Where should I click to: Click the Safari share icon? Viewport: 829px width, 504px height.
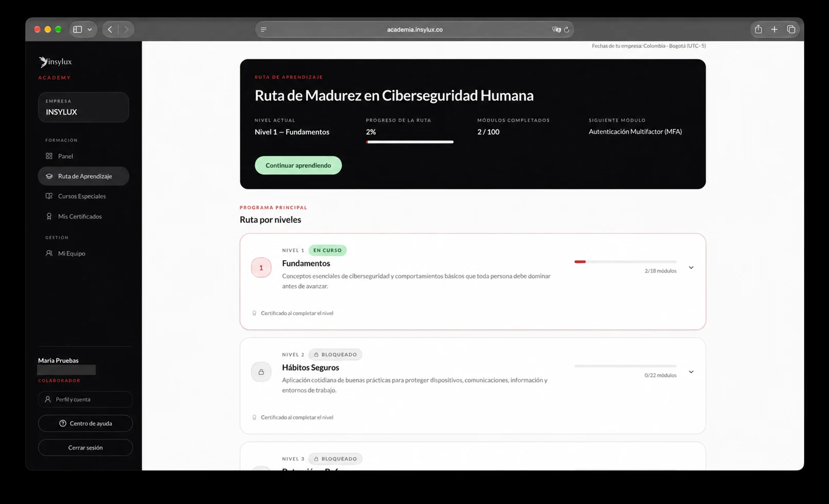[x=758, y=29]
